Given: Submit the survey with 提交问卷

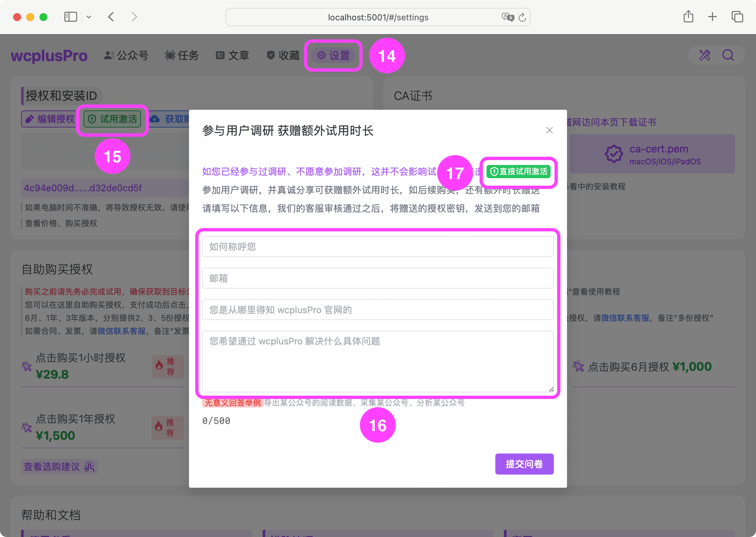Looking at the screenshot, I should point(524,464).
